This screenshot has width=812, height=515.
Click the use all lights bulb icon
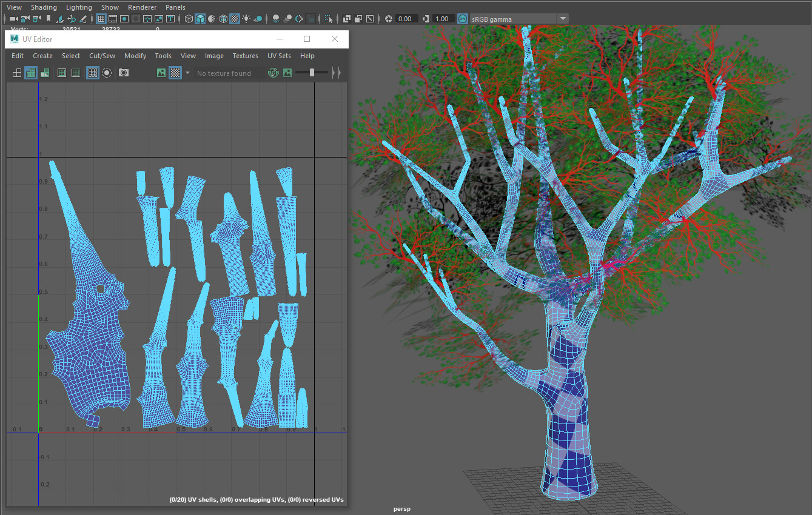246,19
